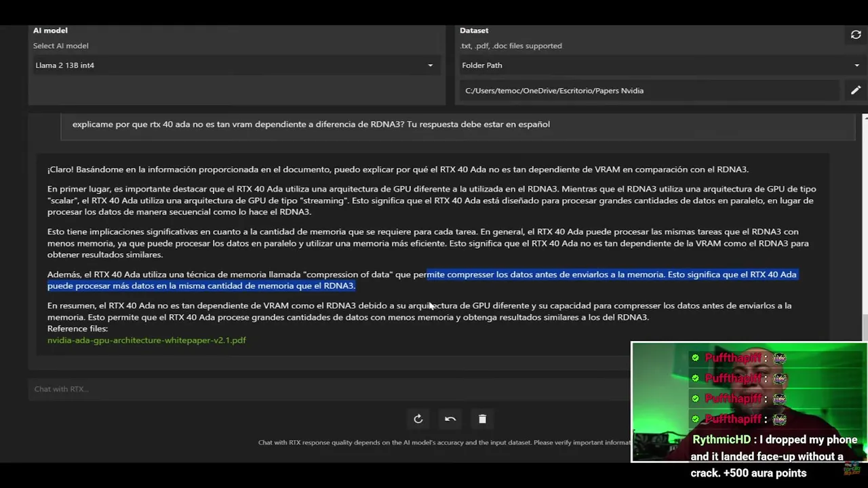The width and height of the screenshot is (868, 488).
Task: Click the 'Reference files:' label
Action: click(77, 329)
